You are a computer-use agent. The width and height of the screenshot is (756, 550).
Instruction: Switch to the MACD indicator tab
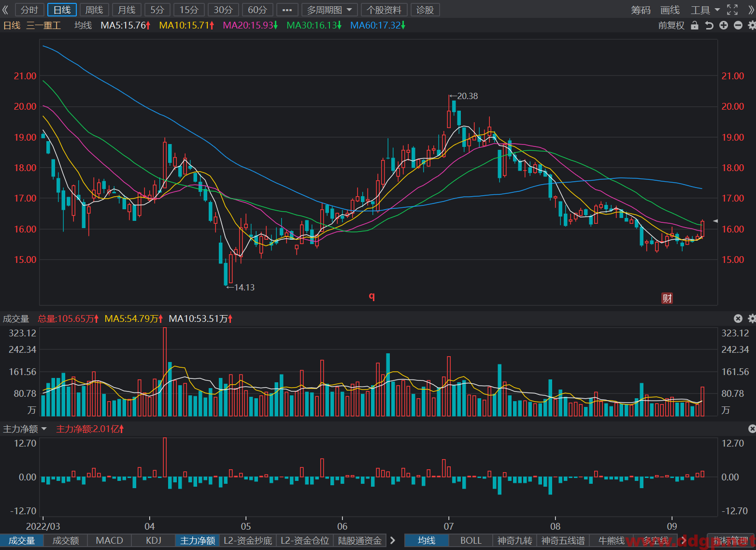tap(109, 540)
